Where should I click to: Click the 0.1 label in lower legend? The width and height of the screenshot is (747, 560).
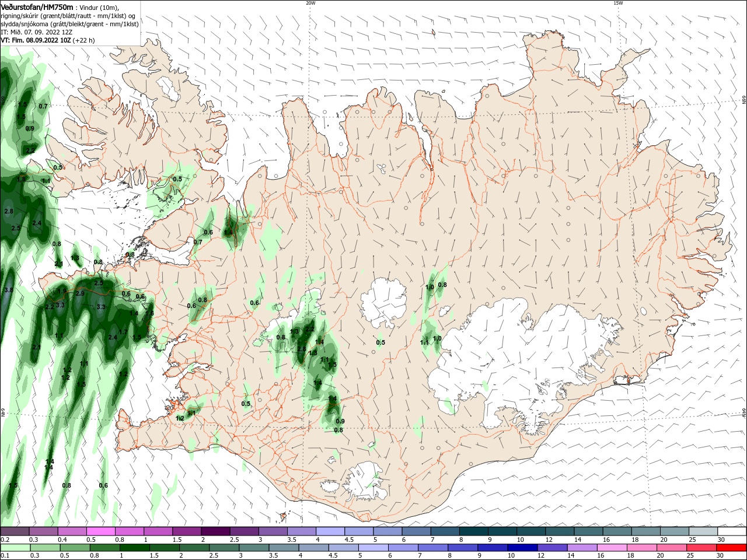pyautogui.click(x=5, y=556)
